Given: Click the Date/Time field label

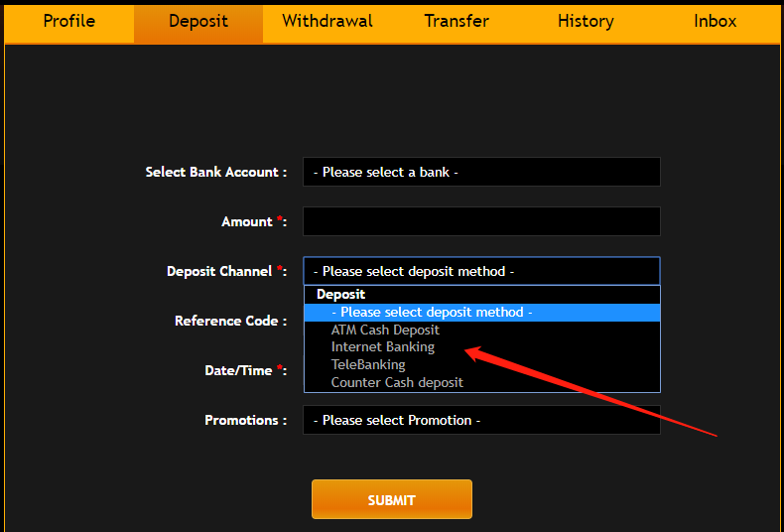Looking at the screenshot, I should 245,370.
